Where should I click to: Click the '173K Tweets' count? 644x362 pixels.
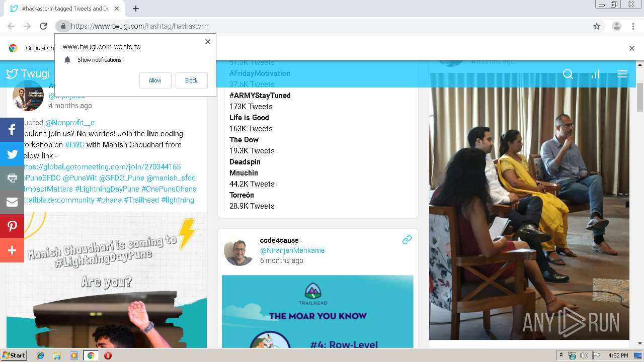click(x=251, y=107)
